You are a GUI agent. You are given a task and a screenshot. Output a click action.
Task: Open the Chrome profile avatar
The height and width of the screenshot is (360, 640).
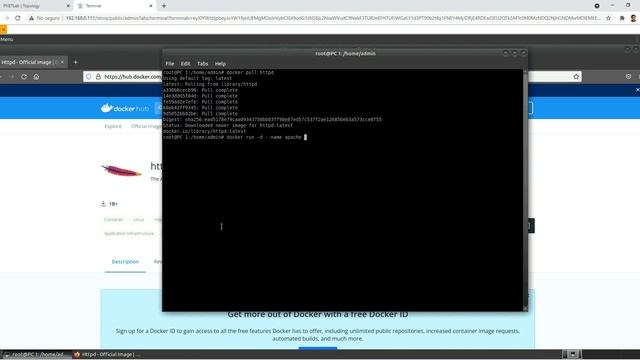[x=633, y=18]
